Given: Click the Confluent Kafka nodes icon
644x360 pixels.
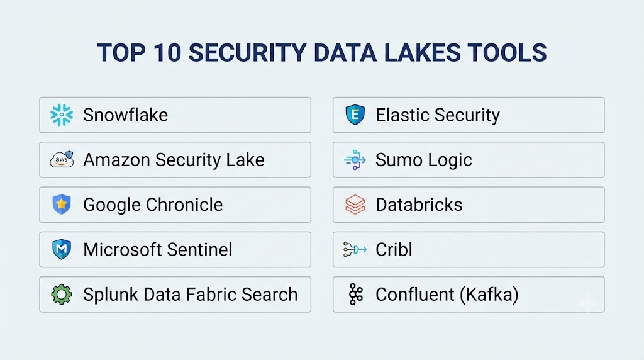Looking at the screenshot, I should pos(356,295).
